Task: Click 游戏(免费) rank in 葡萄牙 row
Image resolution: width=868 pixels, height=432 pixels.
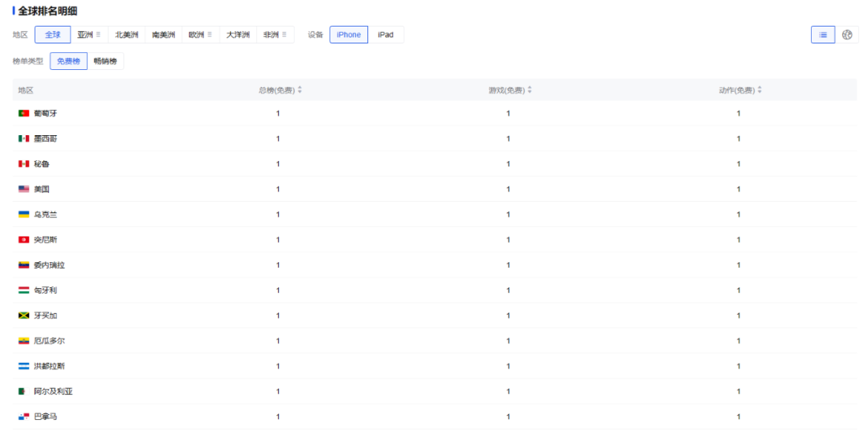Action: 508,113
